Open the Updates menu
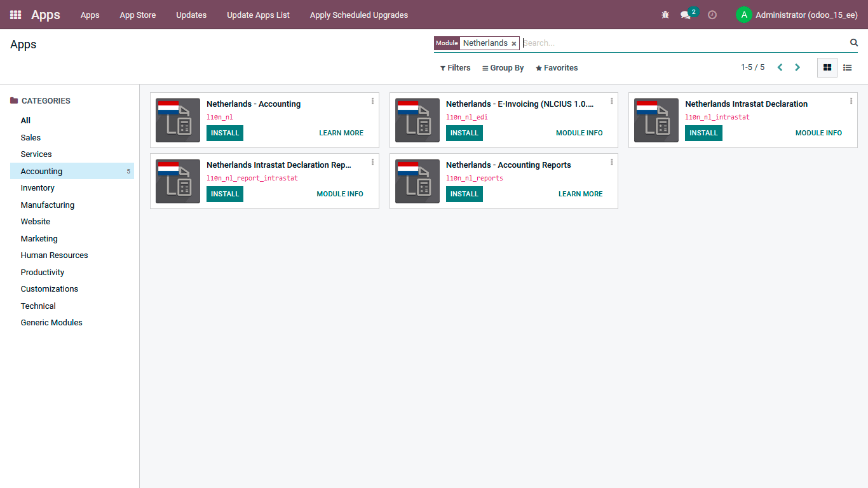The height and width of the screenshot is (488, 868). pos(191,15)
